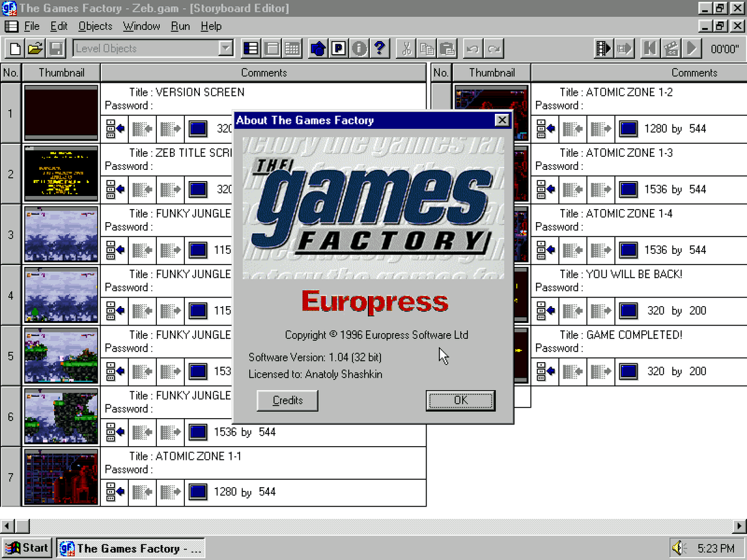Click level-move icon in GAME COMPLETED row
The width and height of the screenshot is (747, 560).
pyautogui.click(x=545, y=371)
